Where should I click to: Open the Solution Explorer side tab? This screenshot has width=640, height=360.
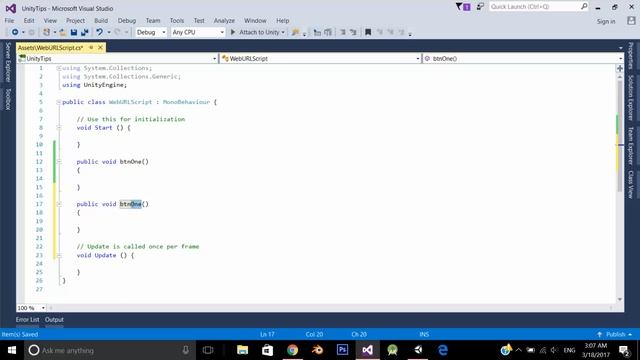coord(631,98)
